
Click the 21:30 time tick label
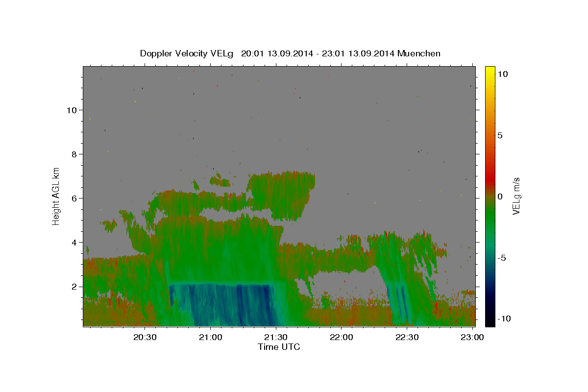[276, 337]
